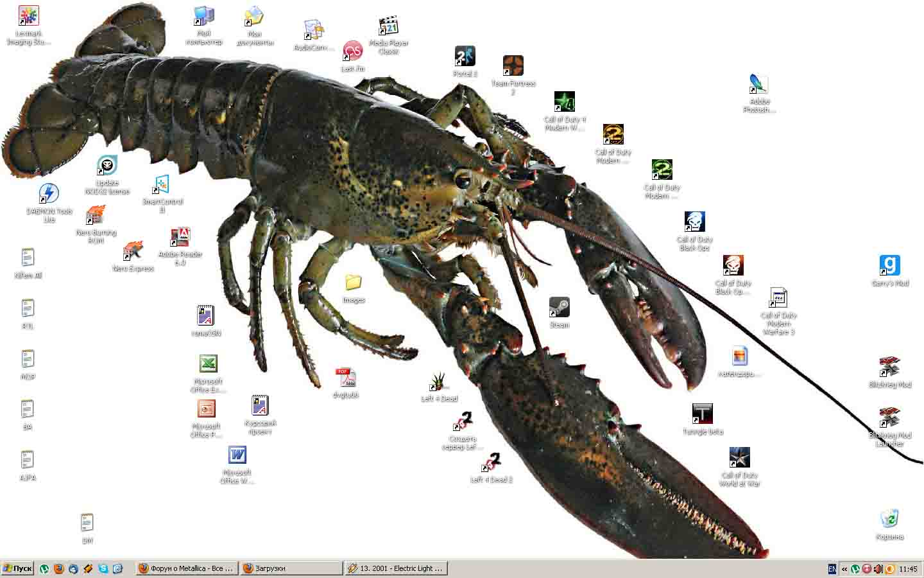This screenshot has height=578, width=924.
Task: Launch Team Fortress 2 from the desktop
Action: (513, 66)
